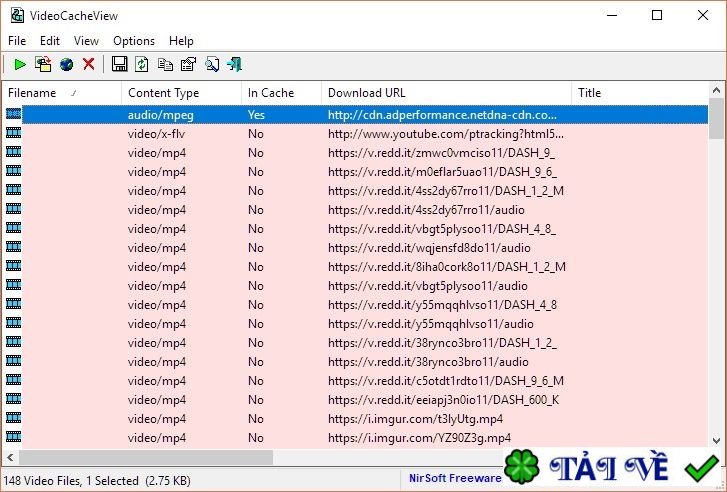The image size is (727, 492).
Task: Click film icon of the c5otdt1rdto11 row
Action: 13,380
